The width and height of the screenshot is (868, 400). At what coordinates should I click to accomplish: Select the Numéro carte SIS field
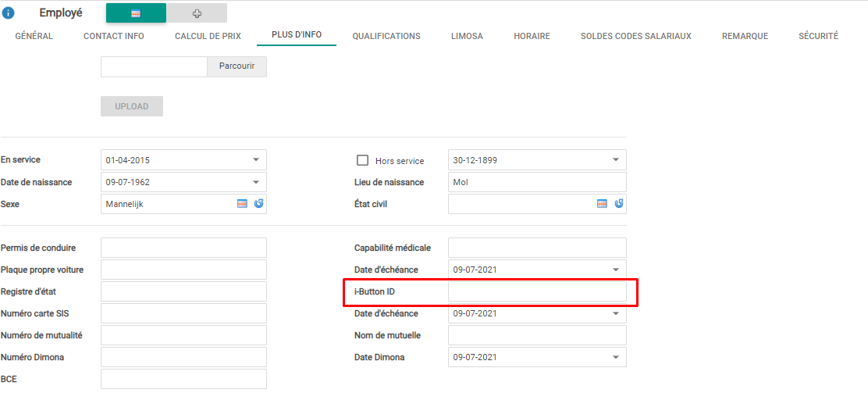click(x=183, y=313)
